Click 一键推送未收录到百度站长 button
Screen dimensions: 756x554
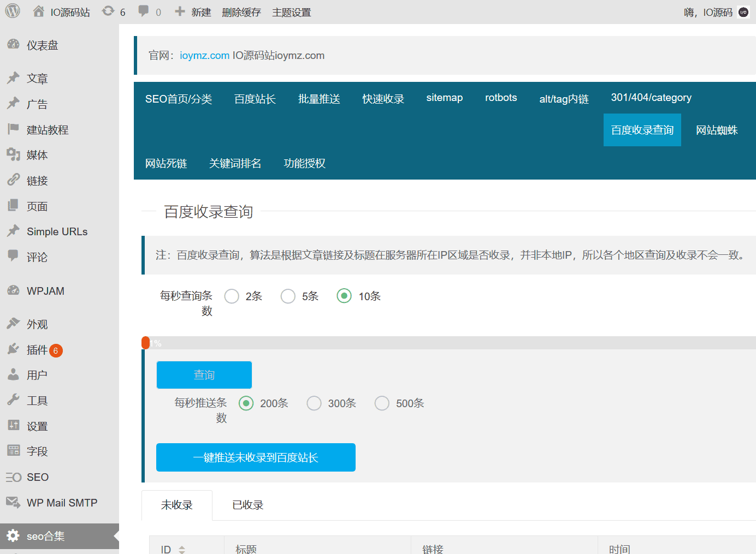[x=256, y=457]
